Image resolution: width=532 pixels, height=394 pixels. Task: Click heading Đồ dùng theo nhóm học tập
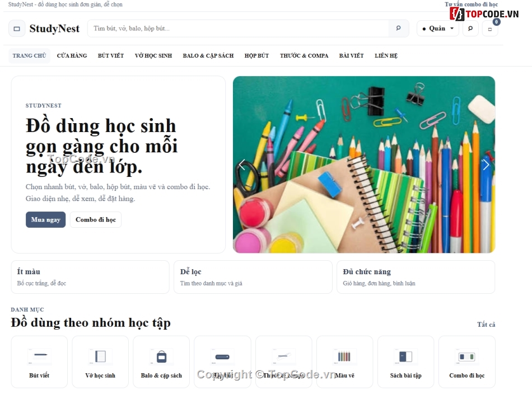tap(91, 323)
